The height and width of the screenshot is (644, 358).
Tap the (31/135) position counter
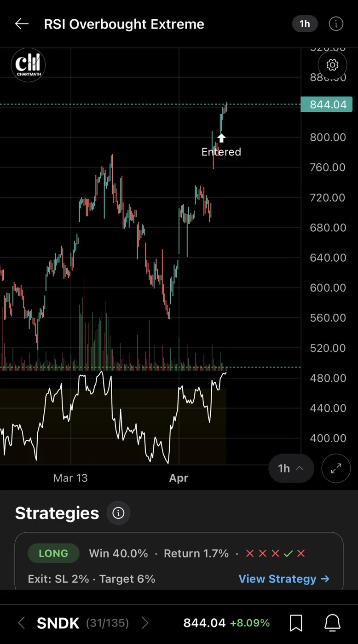[x=107, y=623]
